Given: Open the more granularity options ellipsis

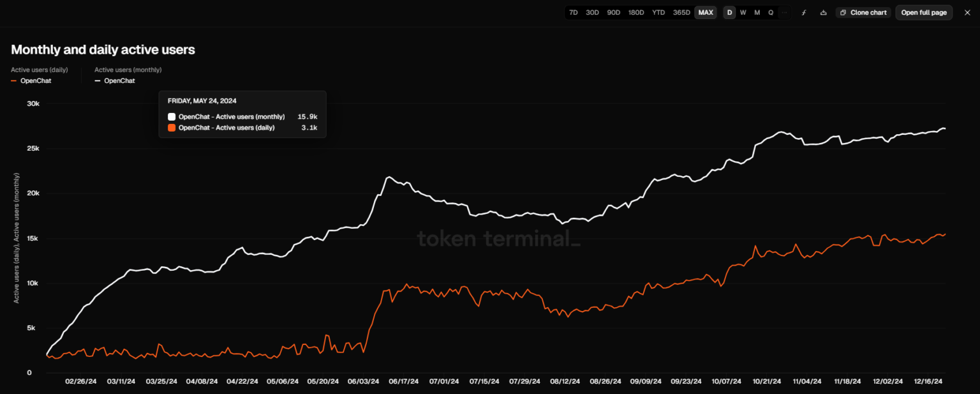Looking at the screenshot, I should (x=784, y=13).
